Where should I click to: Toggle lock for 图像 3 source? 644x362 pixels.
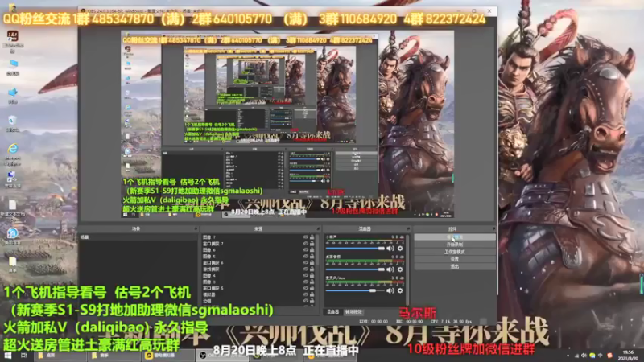click(312, 282)
